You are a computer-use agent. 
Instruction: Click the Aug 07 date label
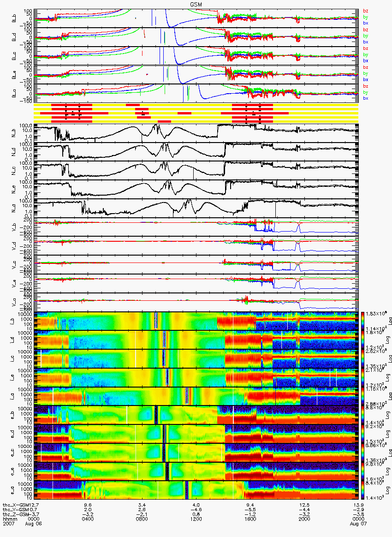click(357, 524)
